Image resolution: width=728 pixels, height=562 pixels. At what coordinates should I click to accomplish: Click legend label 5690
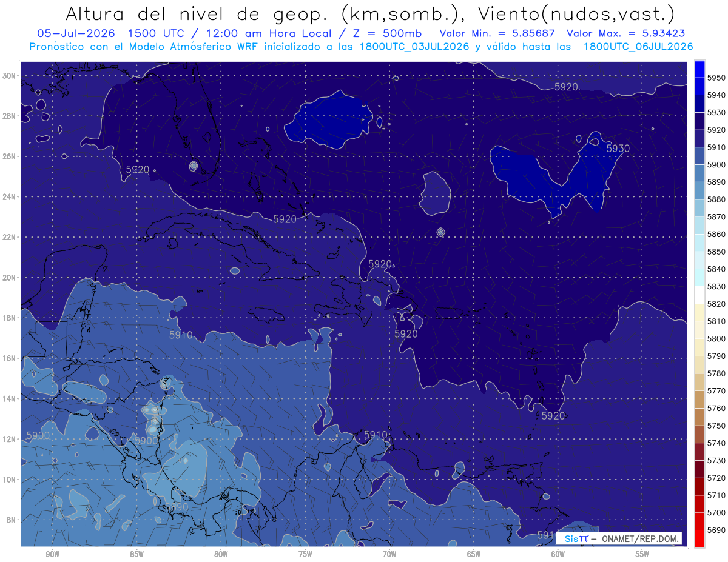click(x=716, y=530)
